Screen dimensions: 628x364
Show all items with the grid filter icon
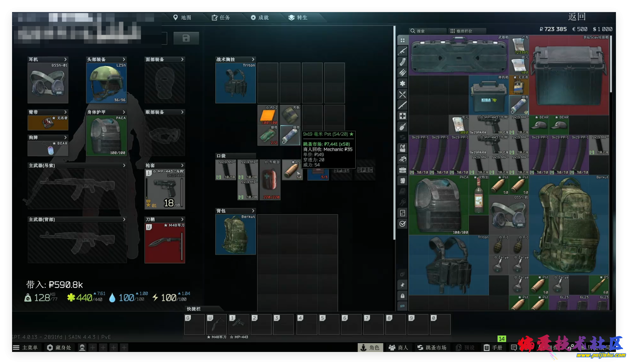[x=402, y=40]
